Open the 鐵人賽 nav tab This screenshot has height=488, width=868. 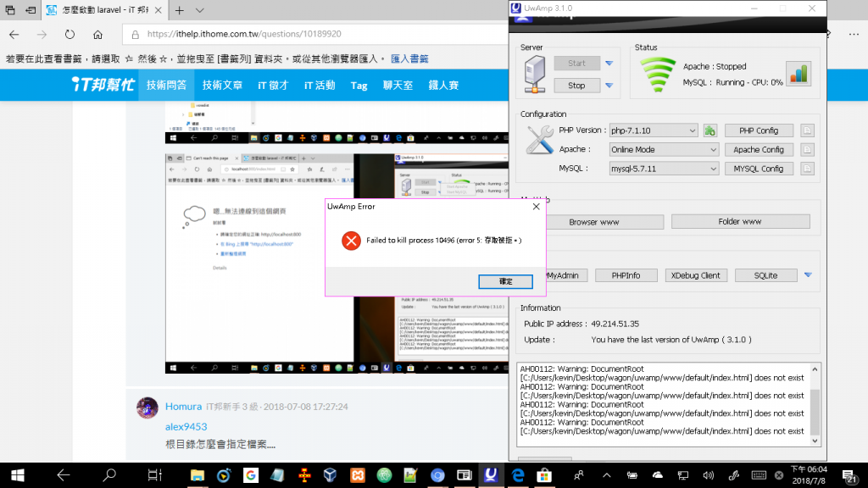[x=443, y=86]
